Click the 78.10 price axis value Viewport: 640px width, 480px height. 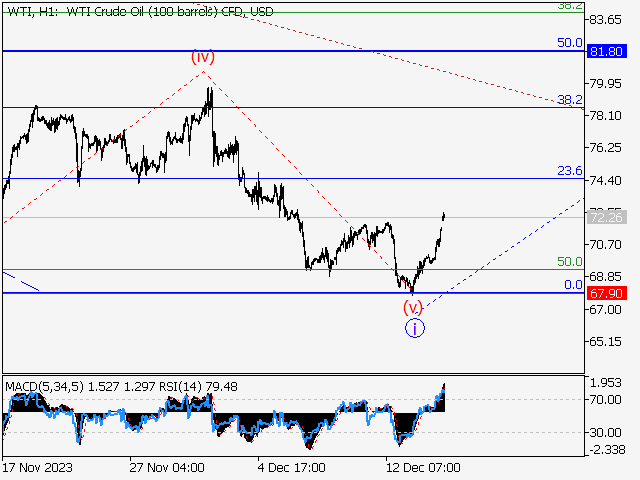click(606, 116)
